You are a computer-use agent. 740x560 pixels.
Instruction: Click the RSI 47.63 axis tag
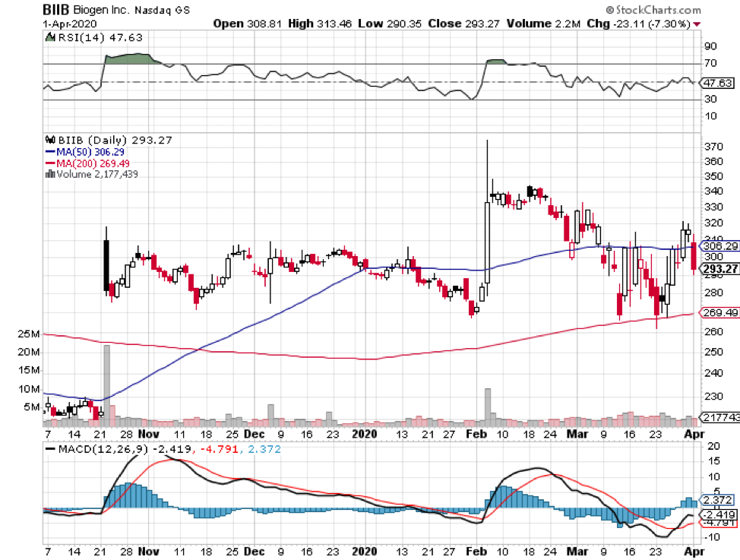pos(718,83)
